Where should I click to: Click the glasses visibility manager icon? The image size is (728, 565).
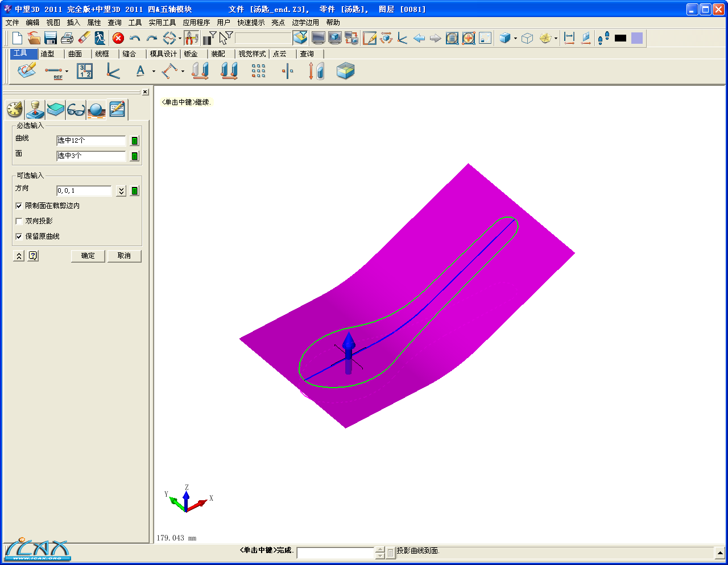76,109
